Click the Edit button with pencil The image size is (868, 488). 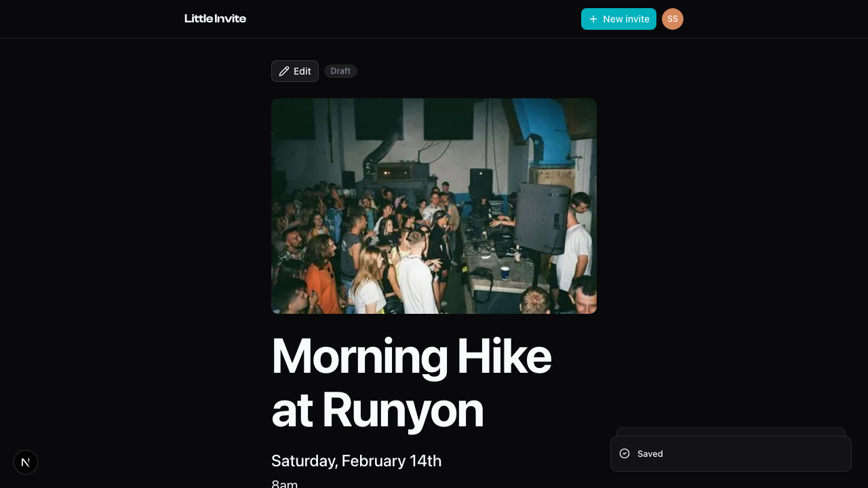[295, 71]
